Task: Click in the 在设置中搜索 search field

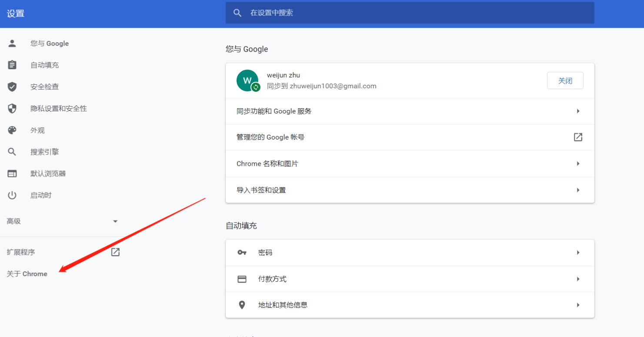Action: [x=410, y=13]
